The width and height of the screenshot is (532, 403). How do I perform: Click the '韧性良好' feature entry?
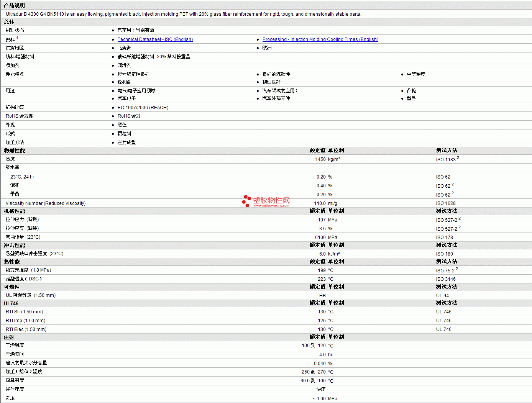click(x=271, y=82)
